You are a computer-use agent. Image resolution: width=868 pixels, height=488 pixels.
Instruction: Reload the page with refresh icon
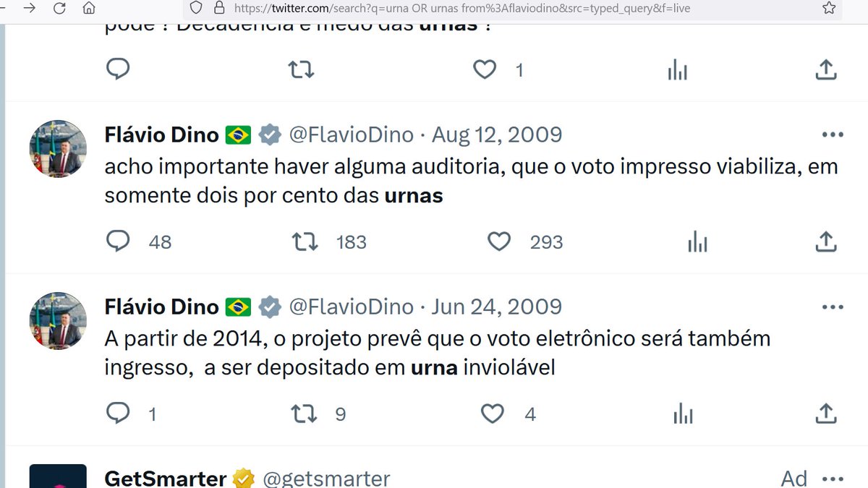coord(59,8)
